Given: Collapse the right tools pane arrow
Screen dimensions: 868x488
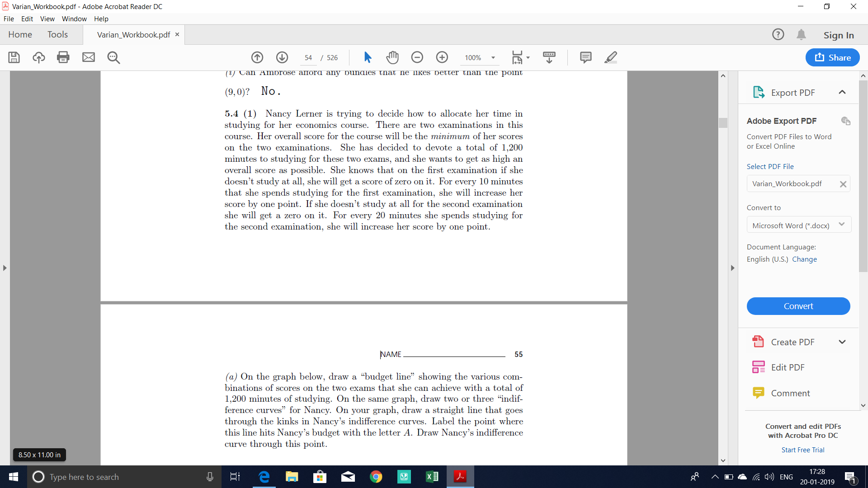Looking at the screenshot, I should tap(733, 268).
